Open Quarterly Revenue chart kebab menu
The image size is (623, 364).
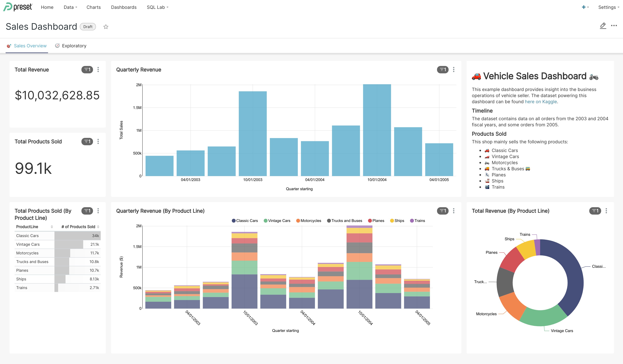point(454,70)
